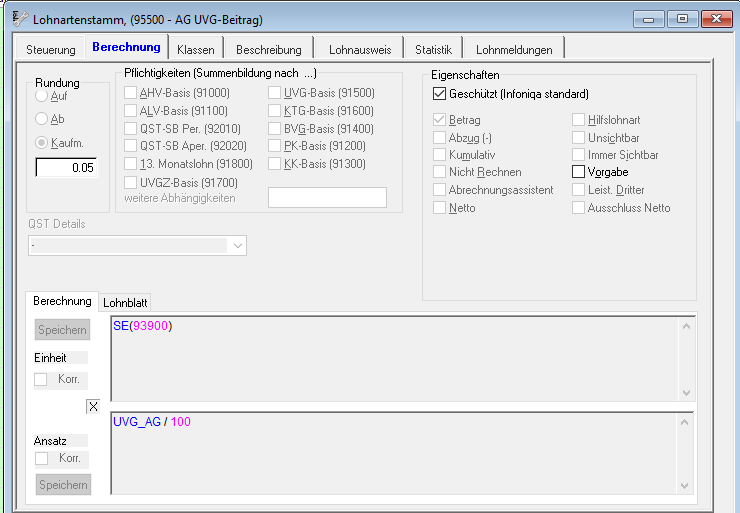Image resolution: width=740 pixels, height=513 pixels.
Task: Check Ausschluss Netto option
Action: tap(578, 208)
